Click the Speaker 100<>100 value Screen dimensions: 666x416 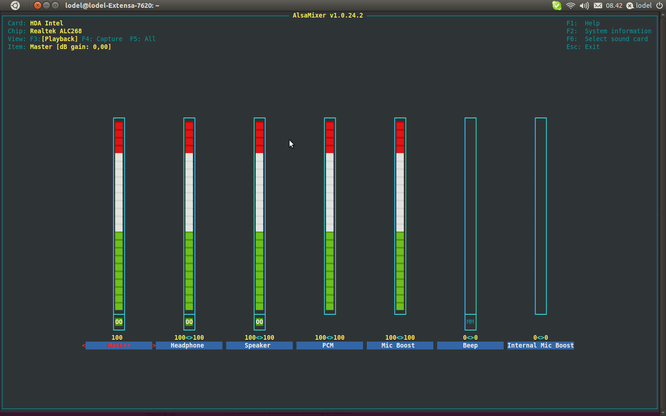[x=260, y=337]
